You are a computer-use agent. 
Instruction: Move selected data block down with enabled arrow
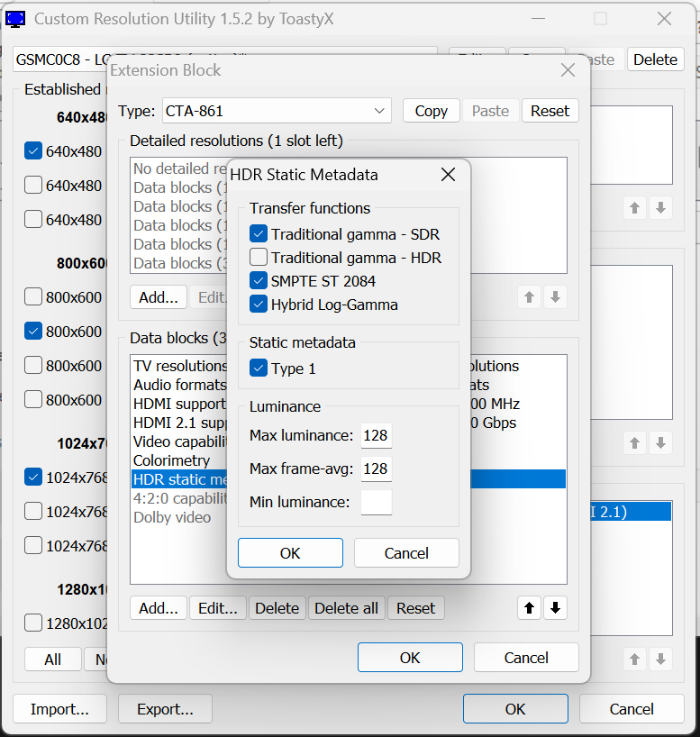[555, 608]
